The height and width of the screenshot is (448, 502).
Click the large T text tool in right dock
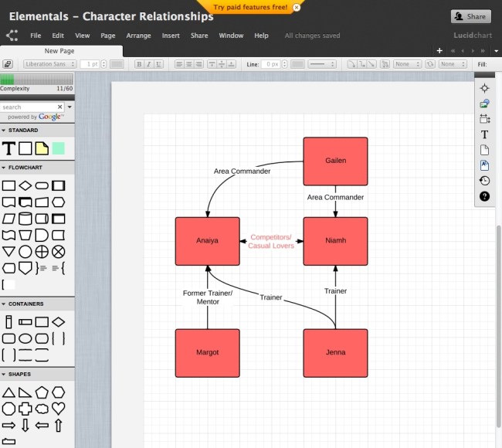tap(484, 134)
